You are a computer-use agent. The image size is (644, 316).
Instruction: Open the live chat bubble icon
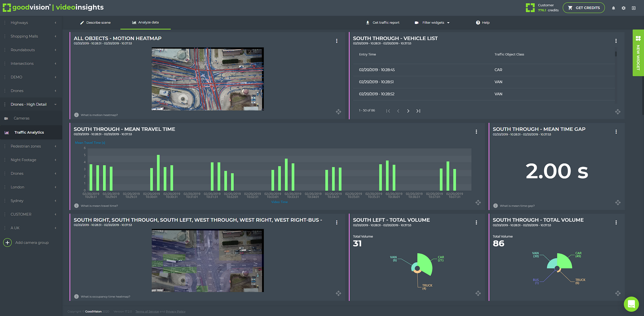coord(631,304)
